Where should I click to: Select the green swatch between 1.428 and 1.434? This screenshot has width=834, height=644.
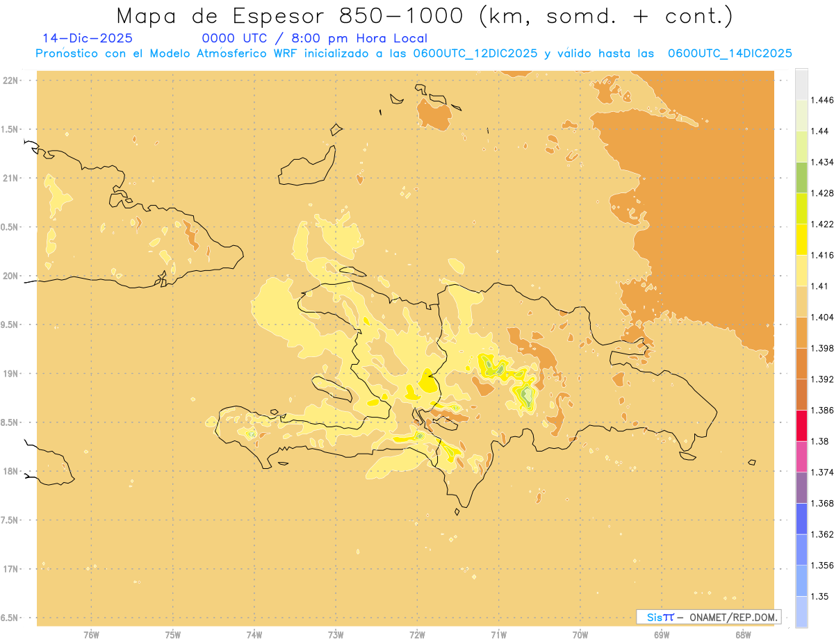[x=801, y=177]
